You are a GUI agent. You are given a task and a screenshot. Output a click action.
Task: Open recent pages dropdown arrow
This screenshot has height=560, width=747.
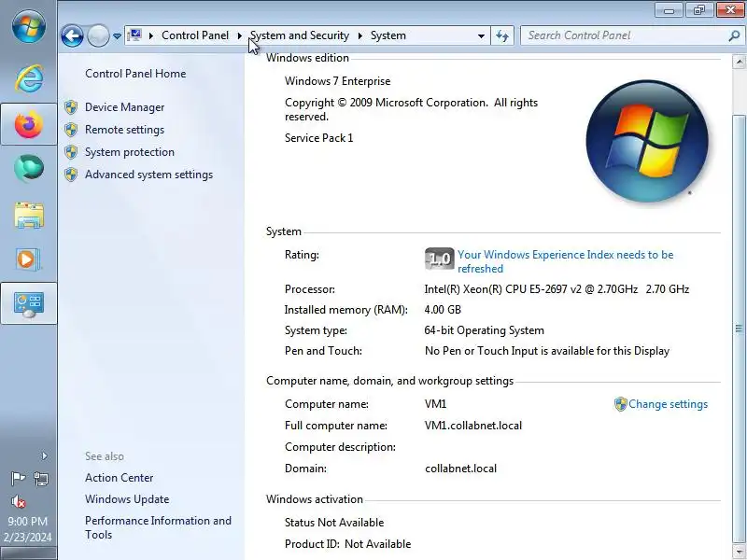click(117, 36)
